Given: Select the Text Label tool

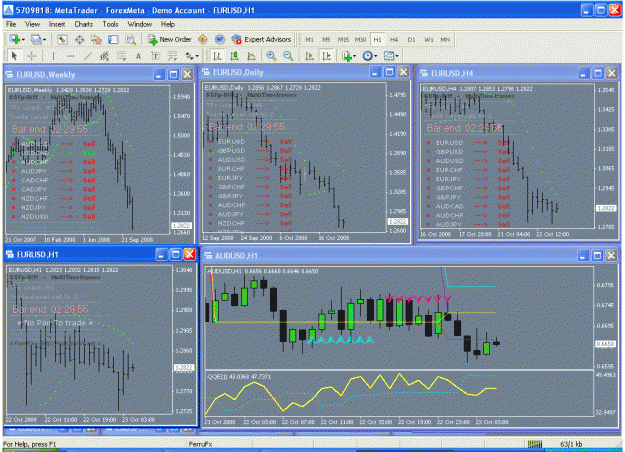Looking at the screenshot, I should tap(155, 56).
